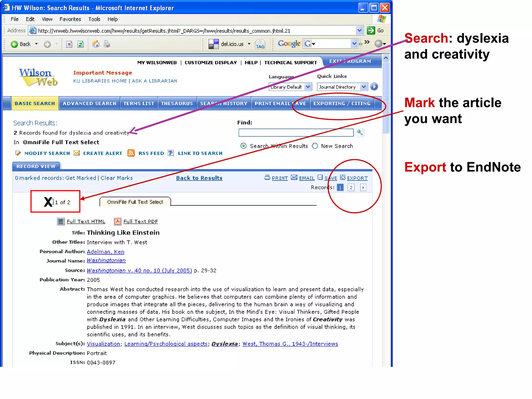Click the Ask a Librarian link
Viewport: 532px width, 399px height.
pyautogui.click(x=154, y=81)
